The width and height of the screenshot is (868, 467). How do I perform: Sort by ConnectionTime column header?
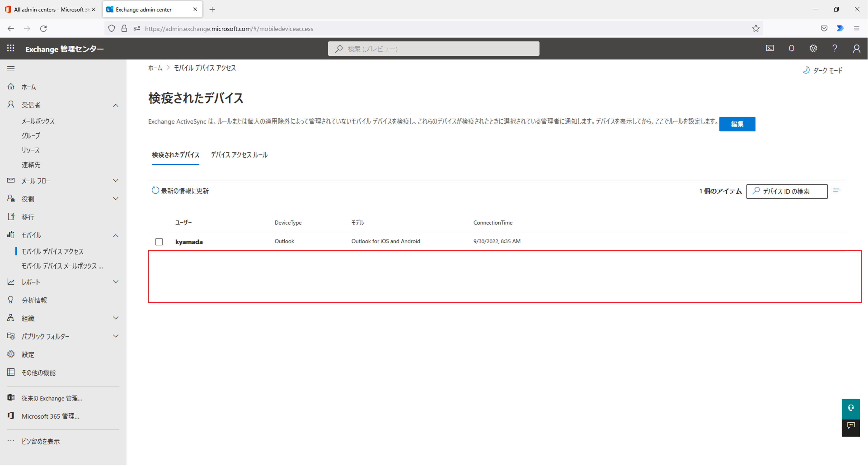(493, 223)
